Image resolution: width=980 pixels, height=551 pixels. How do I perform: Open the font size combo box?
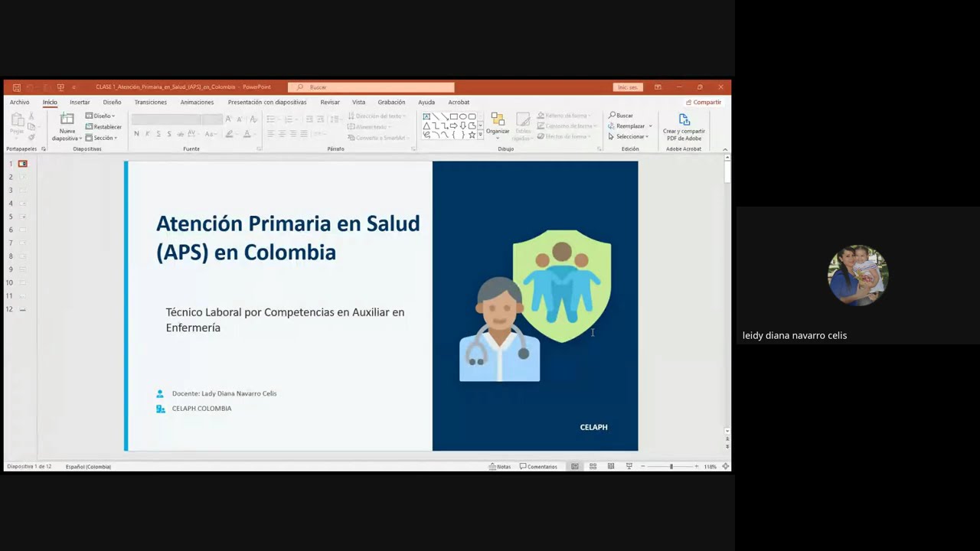coord(212,119)
